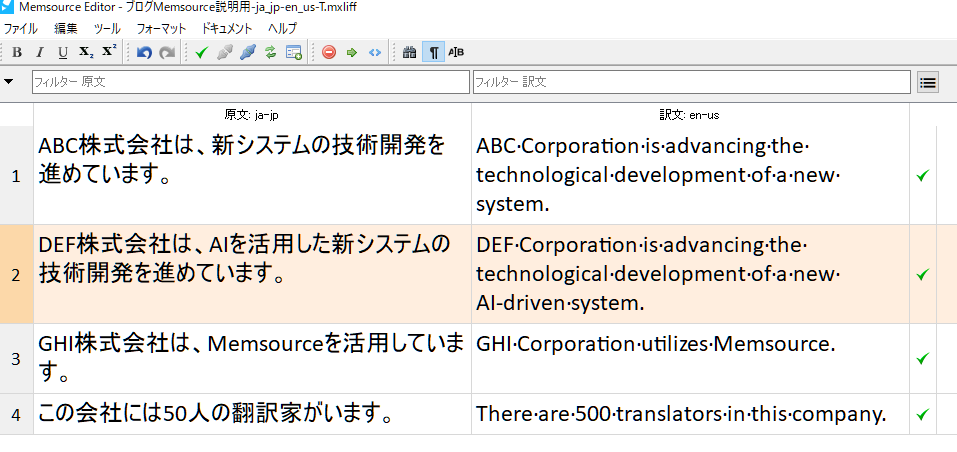Apply italic formatting with the I icon
Screen dimensions: 957x452
click(x=40, y=52)
